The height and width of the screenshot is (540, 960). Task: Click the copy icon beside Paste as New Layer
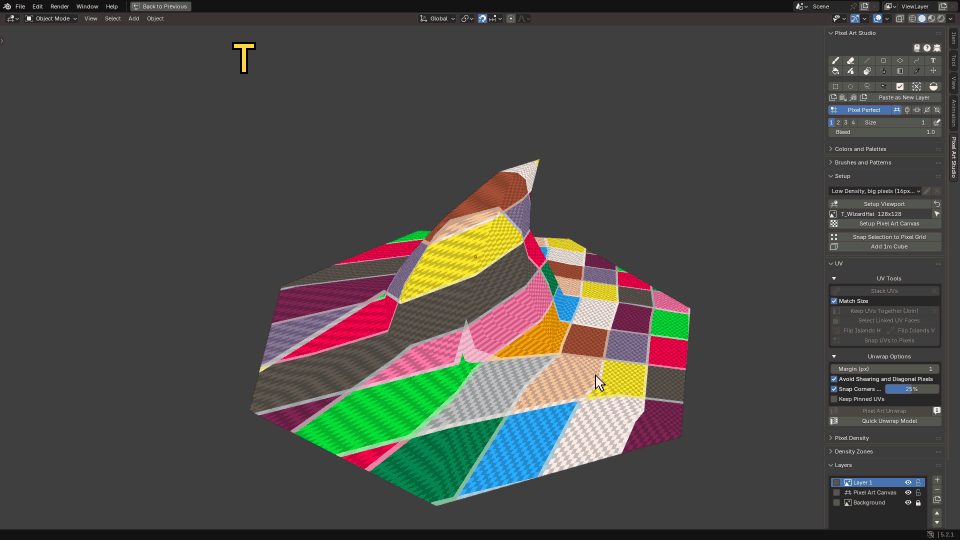[833, 97]
